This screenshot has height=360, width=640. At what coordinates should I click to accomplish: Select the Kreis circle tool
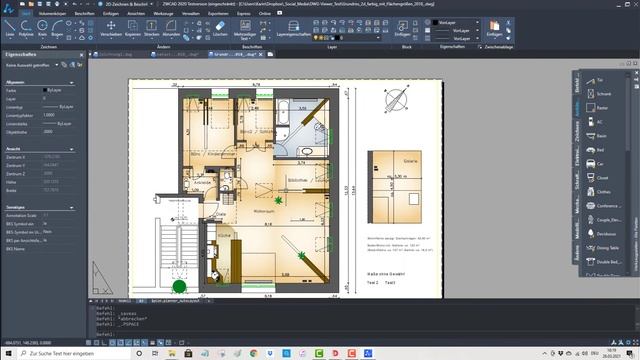tap(42, 28)
